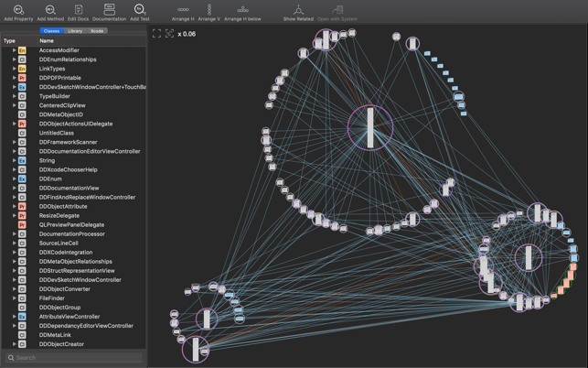Click the search magnifier icon
The width and height of the screenshot is (588, 368).
pyautogui.click(x=11, y=358)
